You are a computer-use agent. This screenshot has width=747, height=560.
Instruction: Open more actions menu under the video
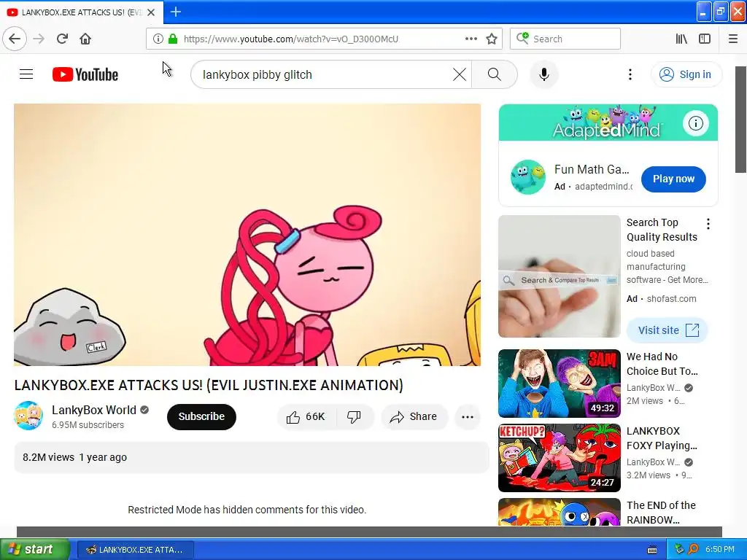468,416
